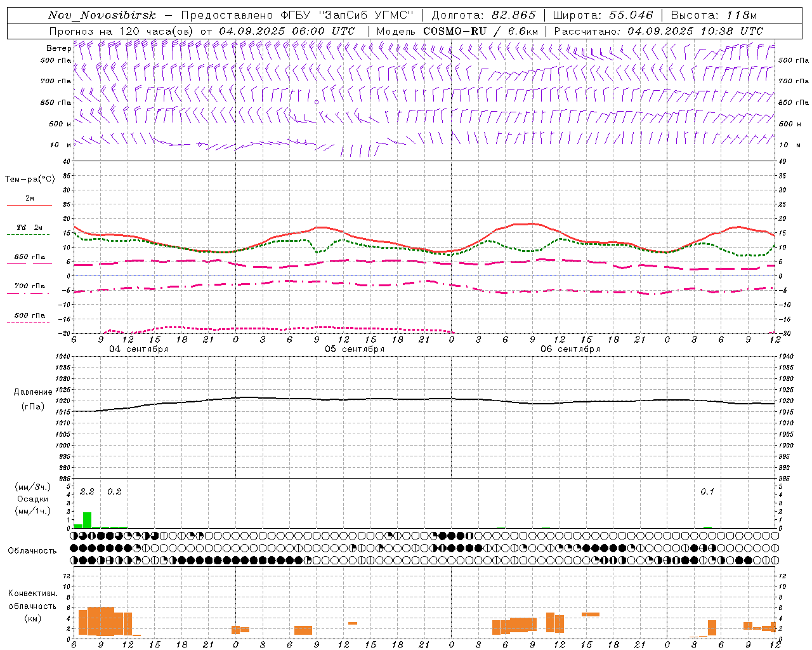
Task: Select the provider text ФГБУ "ЗапСиб УГМС"
Action: pyautogui.click(x=347, y=15)
